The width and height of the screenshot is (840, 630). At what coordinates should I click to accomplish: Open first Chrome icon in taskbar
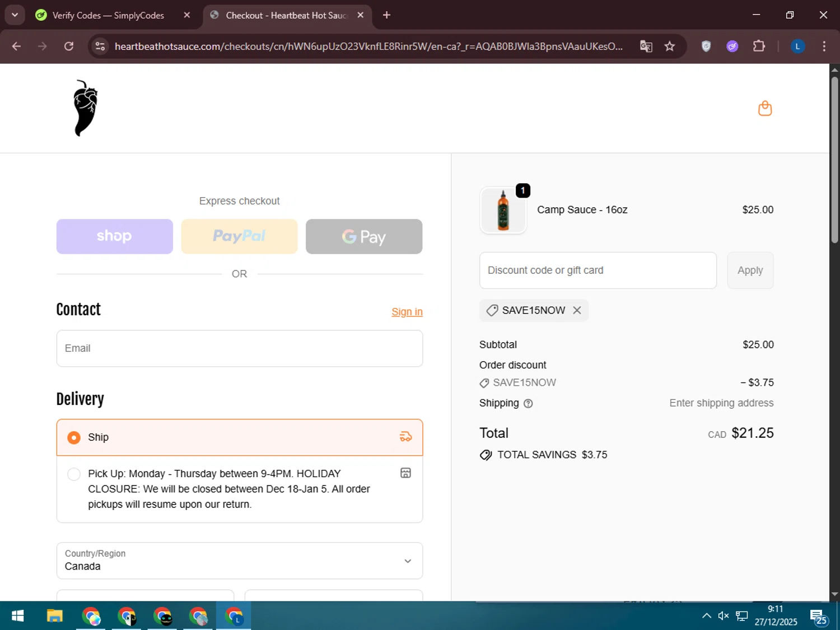click(x=91, y=616)
